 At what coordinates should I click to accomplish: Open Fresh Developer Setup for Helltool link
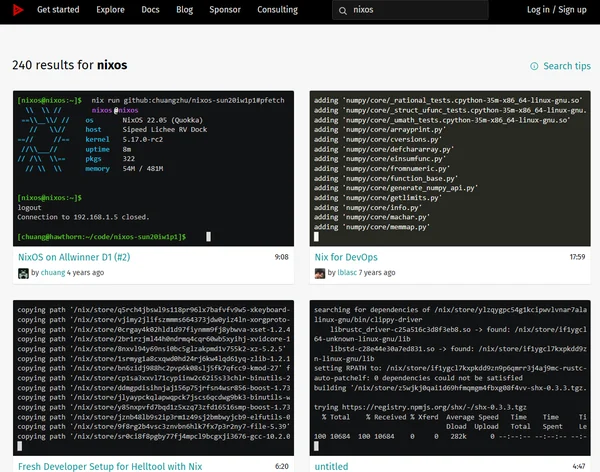pyautogui.click(x=110, y=466)
